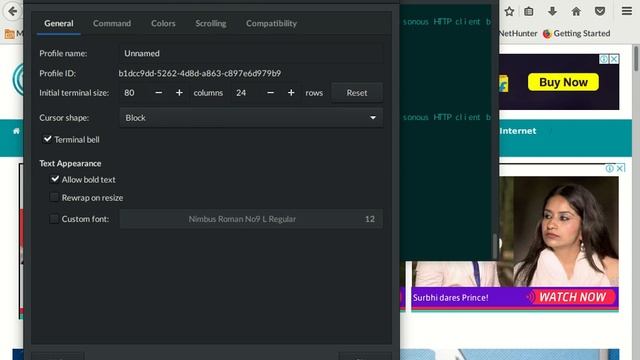This screenshot has height=360, width=640.
Task: Click the Text Appearance heading
Action: pyautogui.click(x=70, y=163)
